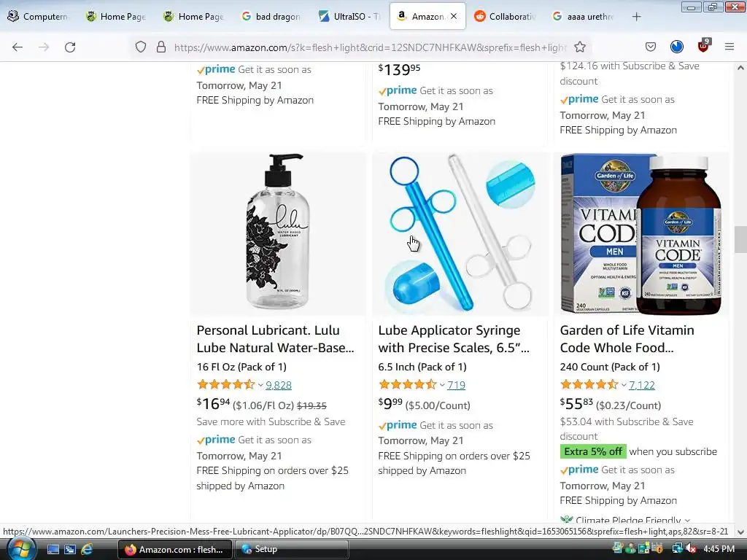Open the uBlock Origin extension icon
This screenshot has width=747, height=560.
[x=703, y=46]
